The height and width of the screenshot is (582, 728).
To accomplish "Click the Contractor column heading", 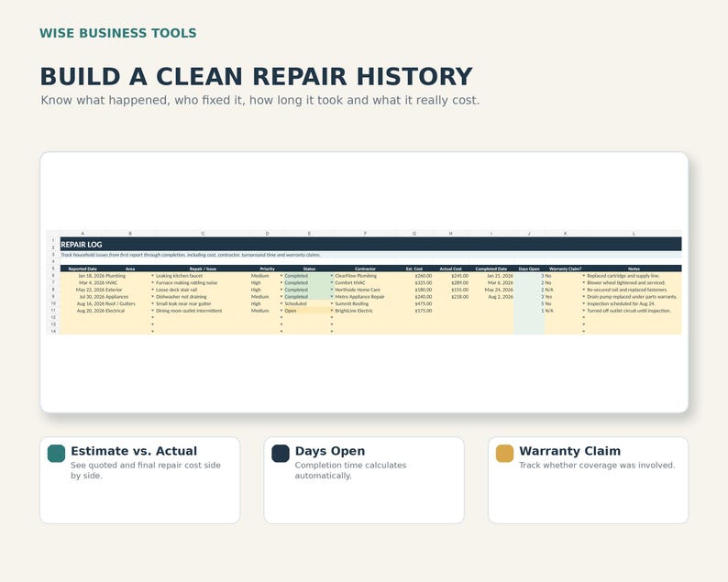I will tap(366, 269).
